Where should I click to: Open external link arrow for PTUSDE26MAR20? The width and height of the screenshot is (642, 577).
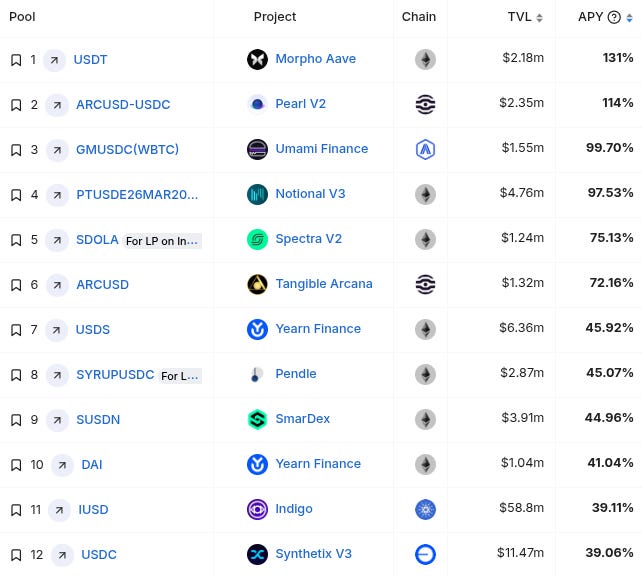[57, 195]
